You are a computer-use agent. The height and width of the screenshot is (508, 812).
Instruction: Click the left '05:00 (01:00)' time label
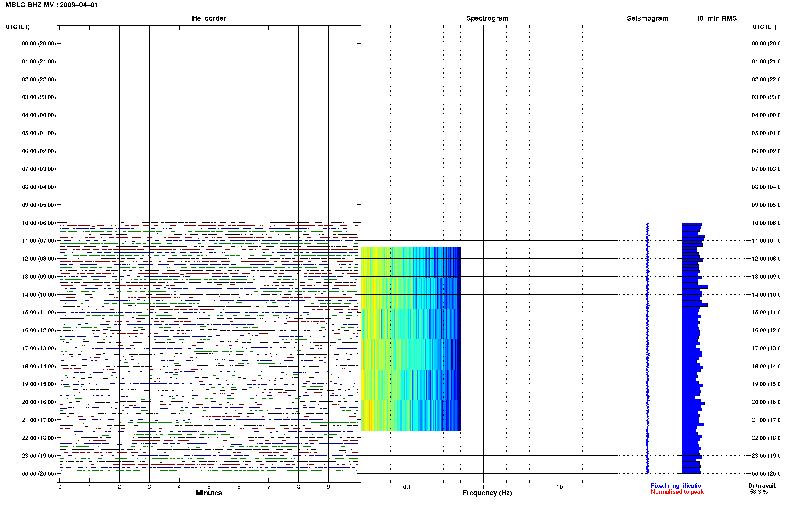point(39,133)
